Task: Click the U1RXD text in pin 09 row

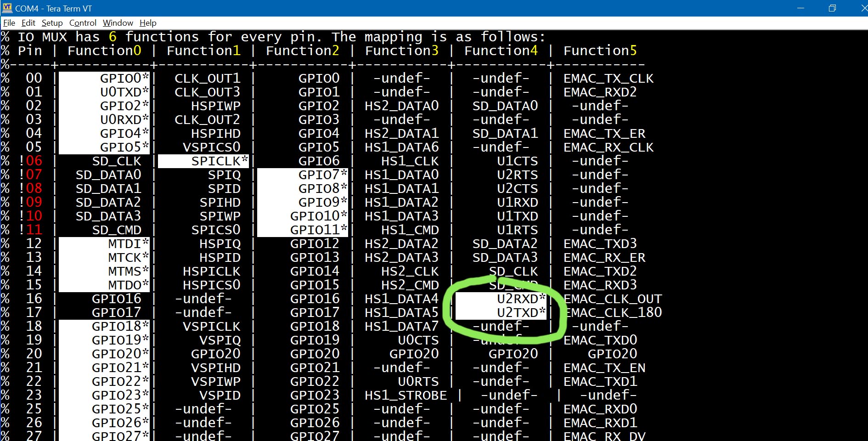Action: [x=518, y=203]
